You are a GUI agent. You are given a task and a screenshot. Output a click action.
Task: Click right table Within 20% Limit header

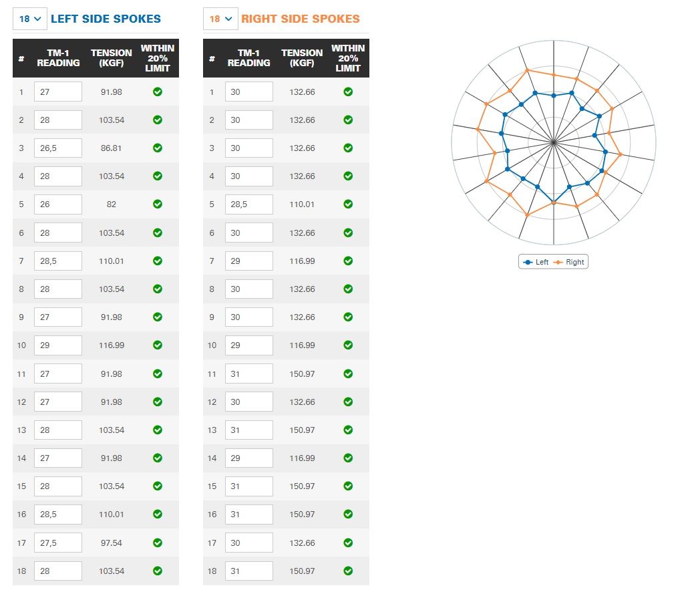click(348, 58)
